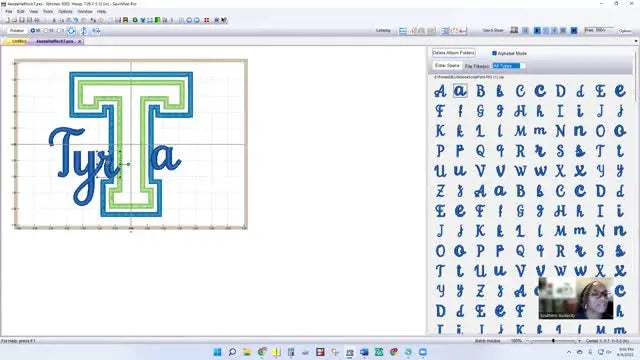Click the status bar zoom slider
The width and height of the screenshot is (640, 360).
pyautogui.click(x=552, y=340)
